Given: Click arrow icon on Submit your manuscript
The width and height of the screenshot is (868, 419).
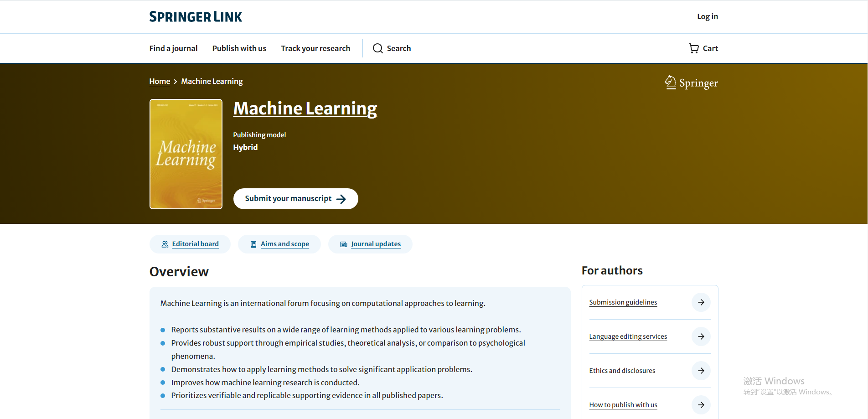Looking at the screenshot, I should (x=341, y=199).
